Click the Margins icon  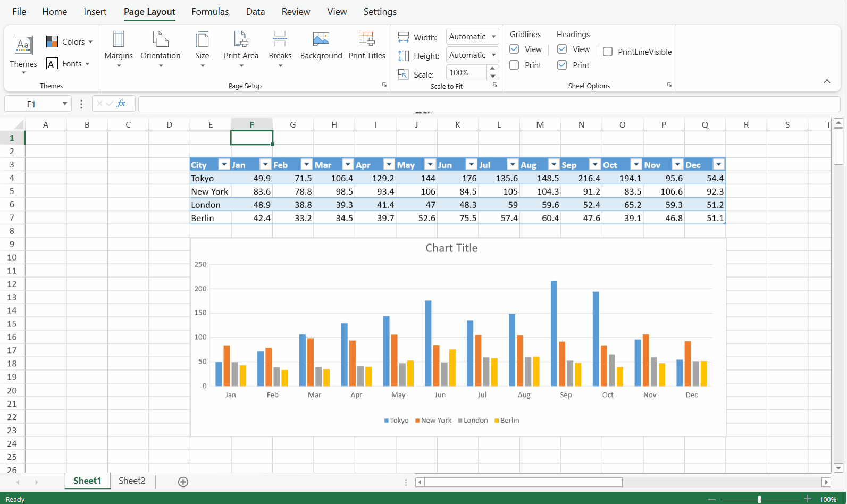pyautogui.click(x=119, y=40)
